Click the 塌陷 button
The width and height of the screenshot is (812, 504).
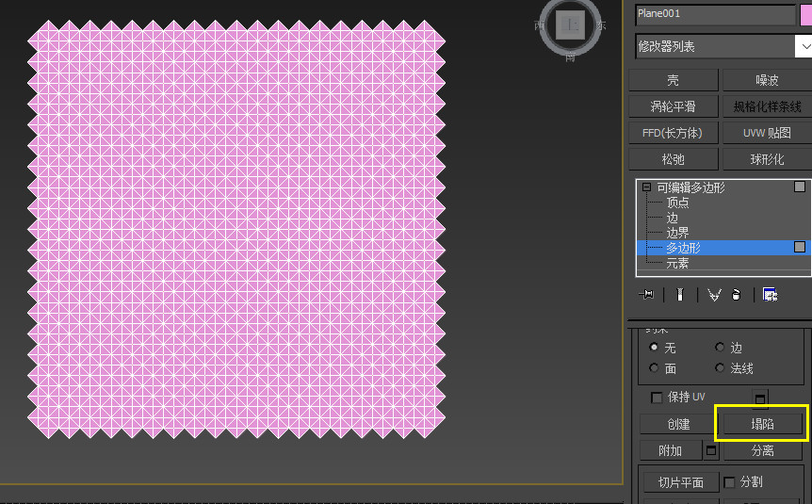coord(763,424)
